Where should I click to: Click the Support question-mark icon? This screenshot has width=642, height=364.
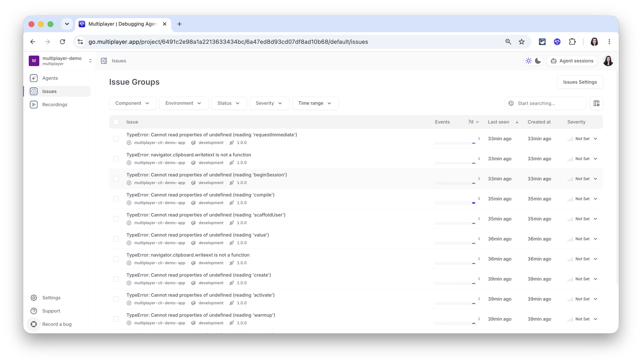34,311
